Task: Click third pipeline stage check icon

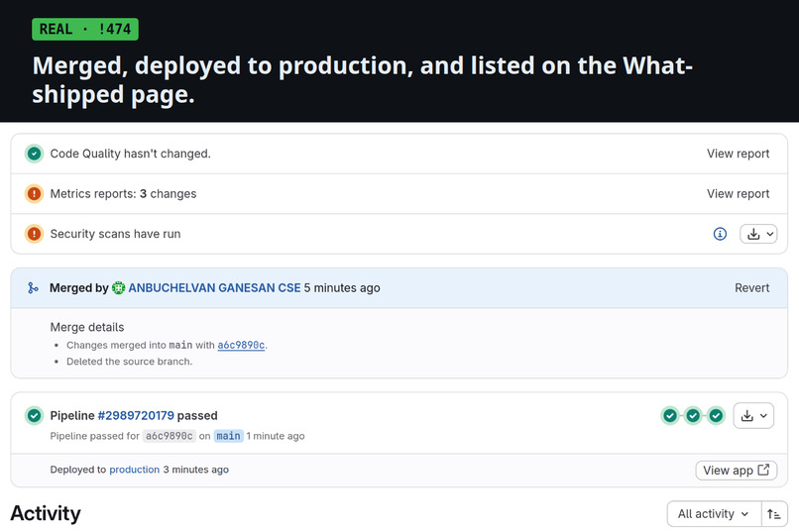Action: coord(716,415)
